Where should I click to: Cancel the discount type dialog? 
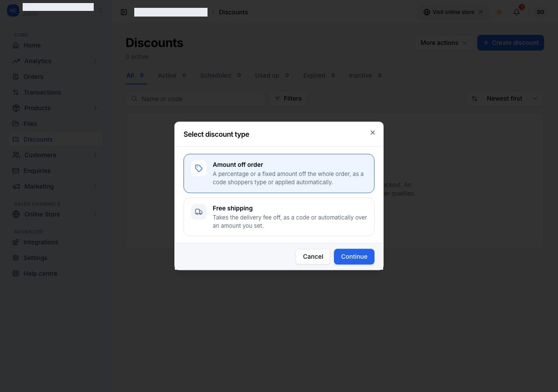pos(313,257)
